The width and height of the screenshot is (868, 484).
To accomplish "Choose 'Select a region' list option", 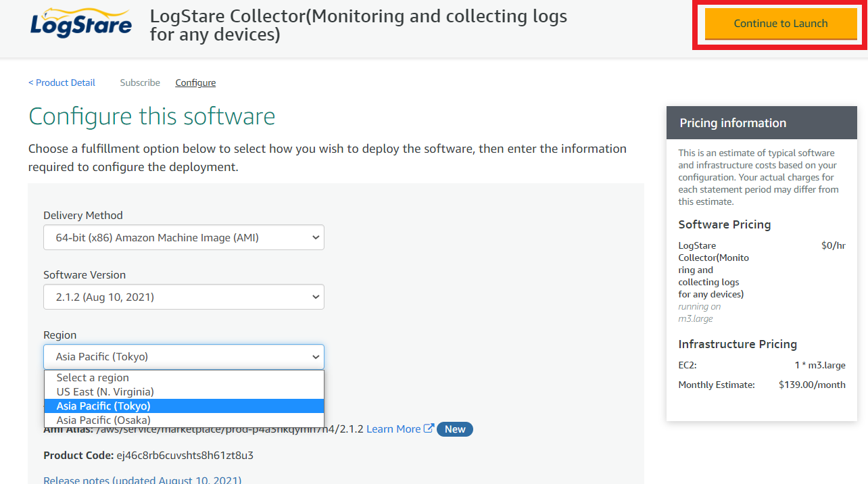I will pyautogui.click(x=184, y=377).
